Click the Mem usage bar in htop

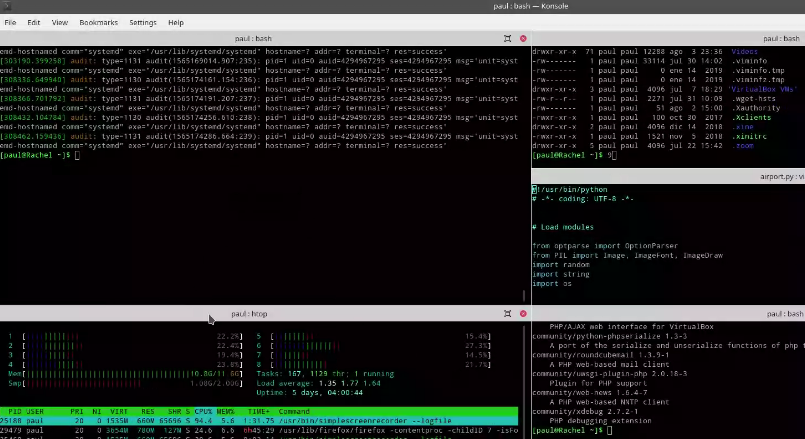[x=125, y=374]
